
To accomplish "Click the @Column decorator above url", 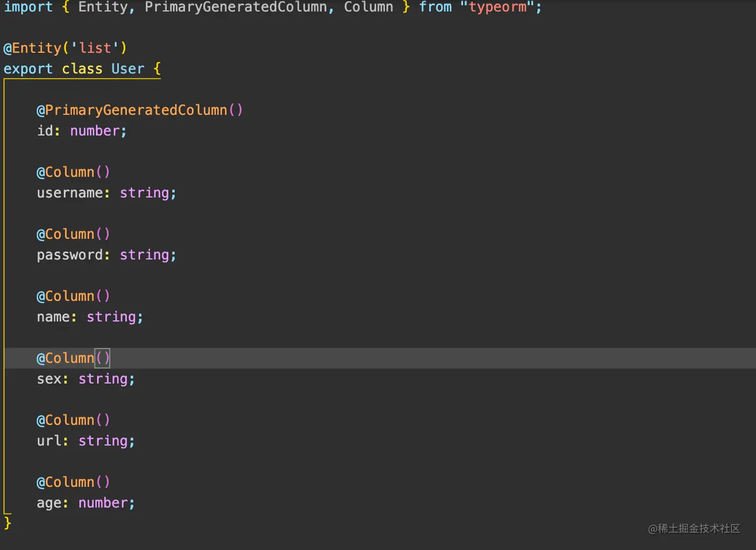I will coord(74,420).
